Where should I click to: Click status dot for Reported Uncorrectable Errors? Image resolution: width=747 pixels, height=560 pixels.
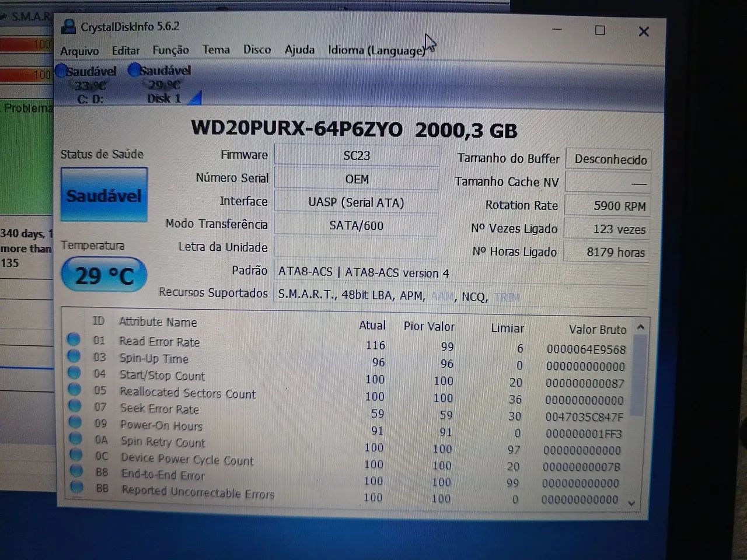click(77, 486)
